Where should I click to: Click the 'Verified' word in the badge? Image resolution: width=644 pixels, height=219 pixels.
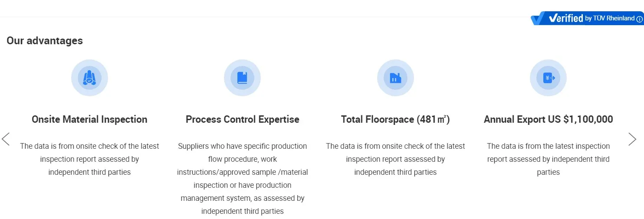pyautogui.click(x=566, y=18)
